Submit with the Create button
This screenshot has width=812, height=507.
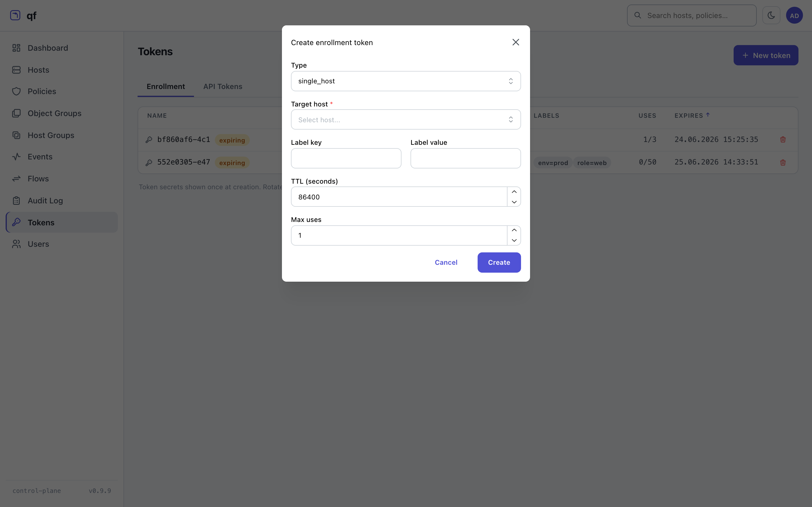tap(499, 263)
